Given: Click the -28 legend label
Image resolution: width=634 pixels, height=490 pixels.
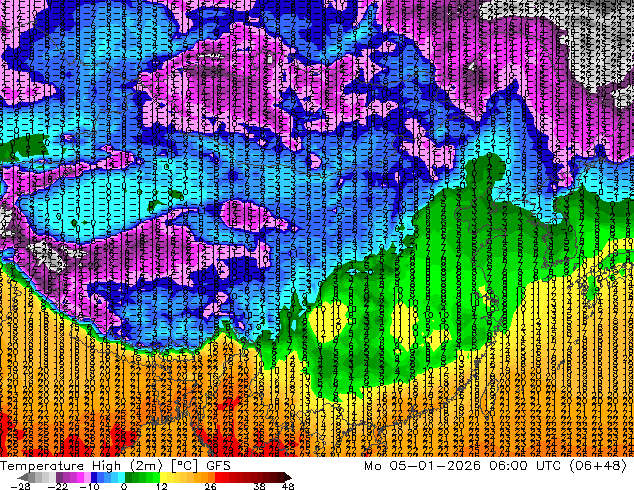Looking at the screenshot, I should 20,486.
